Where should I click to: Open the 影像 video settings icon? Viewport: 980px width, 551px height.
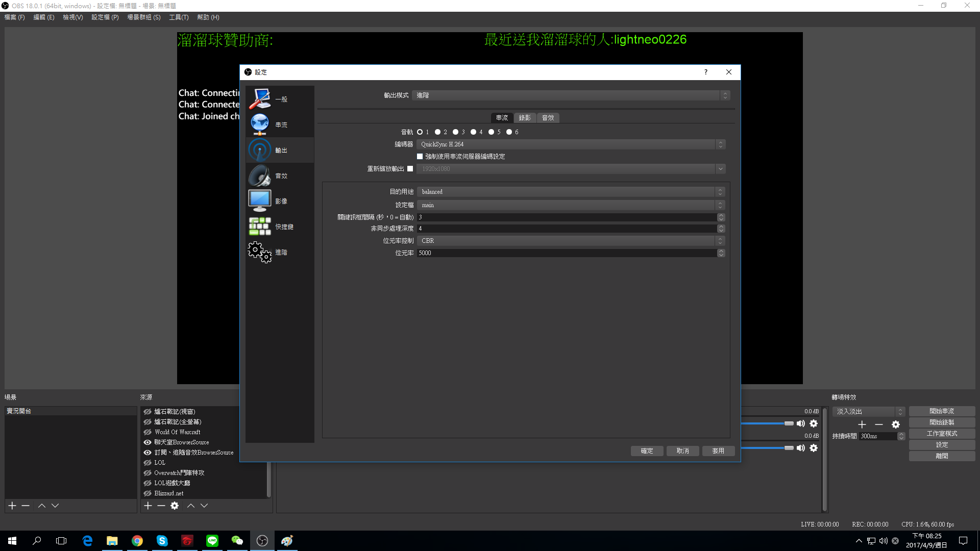(260, 201)
